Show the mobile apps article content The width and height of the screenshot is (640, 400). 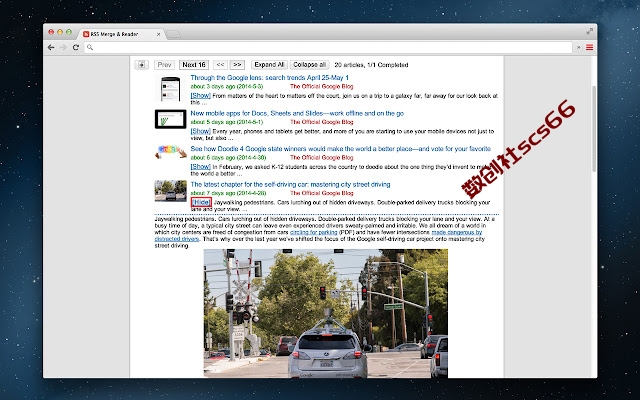[201, 131]
